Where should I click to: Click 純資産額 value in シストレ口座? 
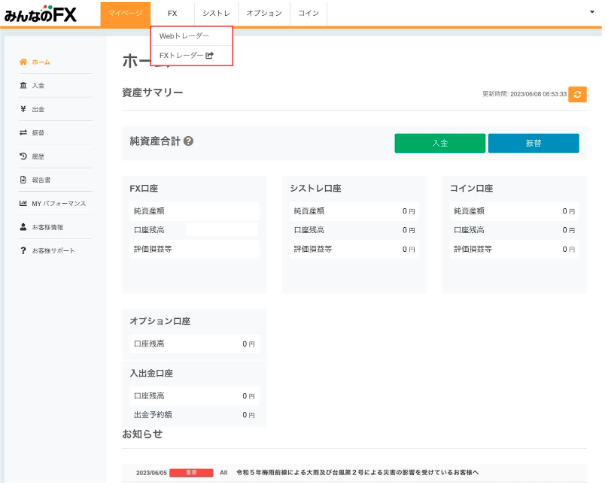(409, 211)
